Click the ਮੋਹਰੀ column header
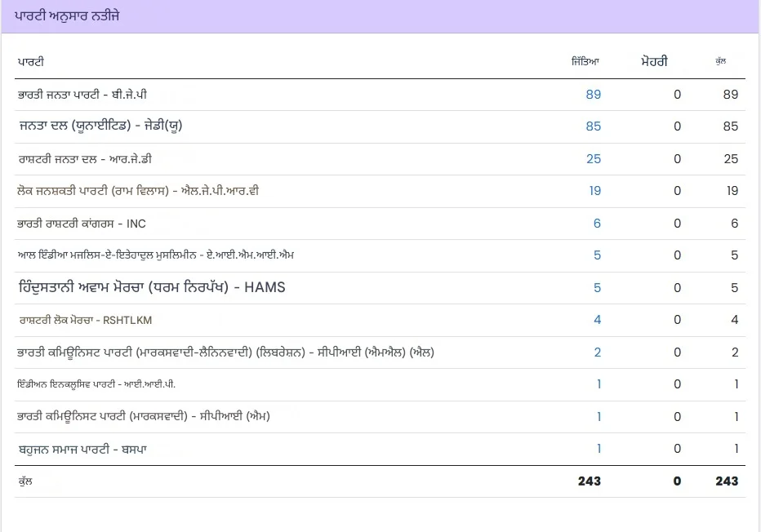 click(x=654, y=62)
